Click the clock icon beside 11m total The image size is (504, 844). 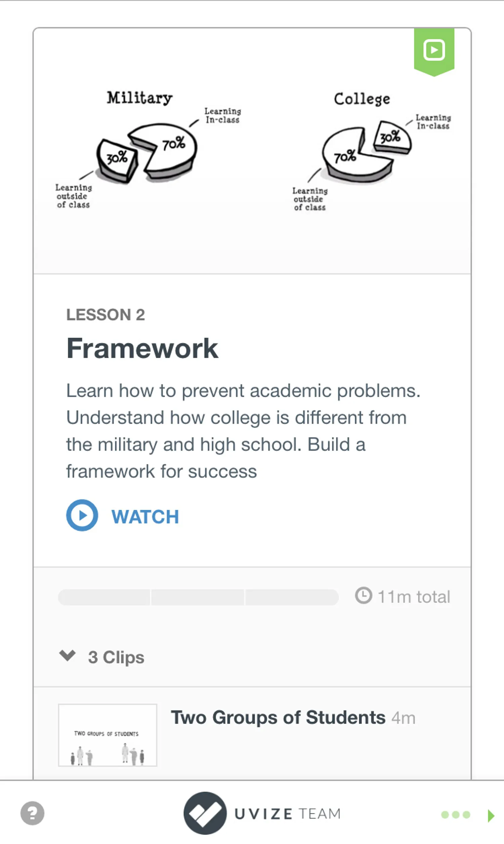(364, 596)
